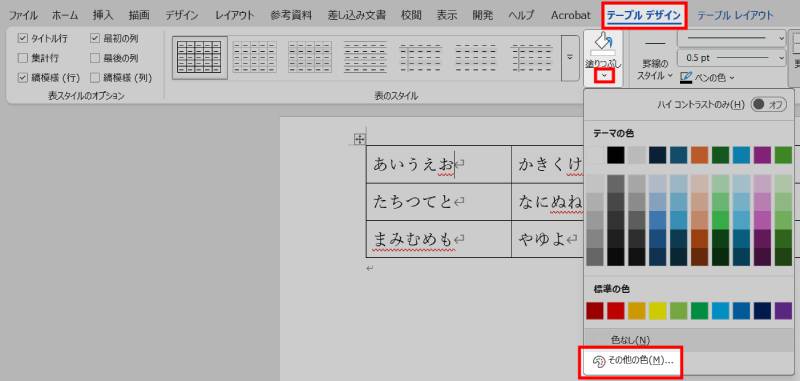Click the paint bucket Shading icon
Image resolution: width=800 pixels, height=381 pixels.
[x=603, y=42]
